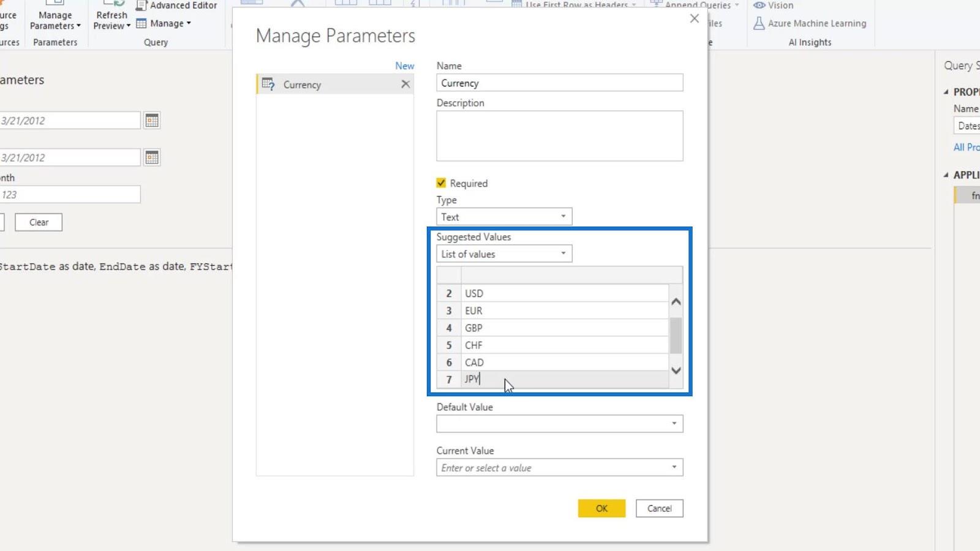The width and height of the screenshot is (980, 551).
Task: Click Cancel in Manage Parameters dialog
Action: pos(659,508)
